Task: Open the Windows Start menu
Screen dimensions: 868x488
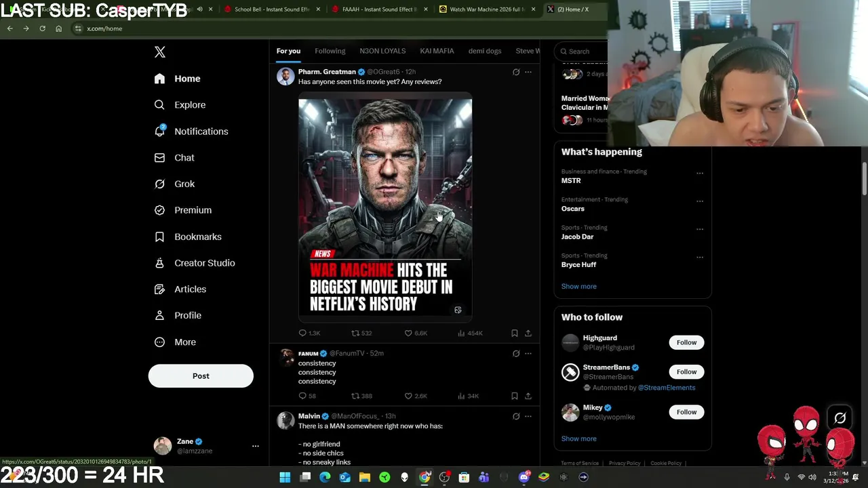Action: click(x=285, y=477)
